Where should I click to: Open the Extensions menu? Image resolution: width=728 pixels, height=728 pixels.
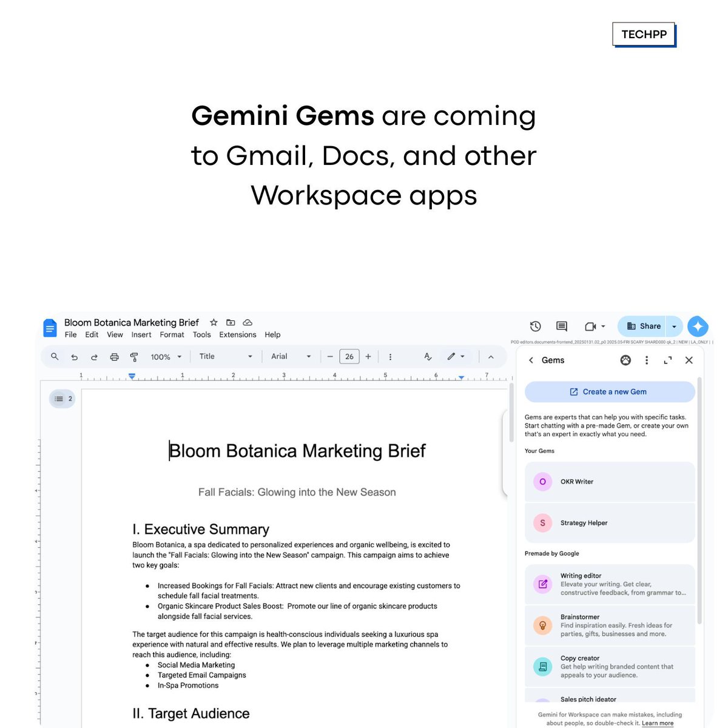coord(237,334)
